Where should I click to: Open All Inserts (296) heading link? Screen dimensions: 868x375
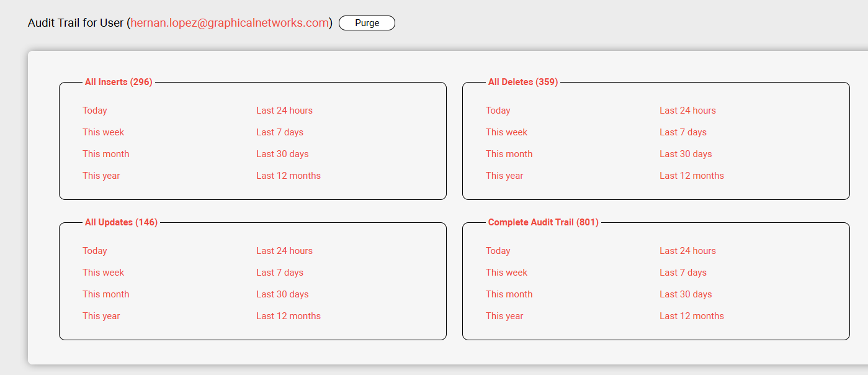click(x=119, y=82)
